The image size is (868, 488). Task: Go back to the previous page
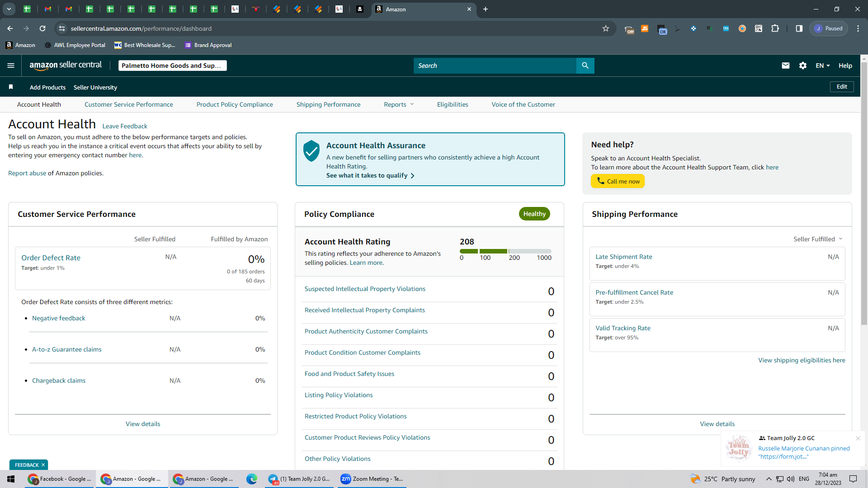[10, 28]
